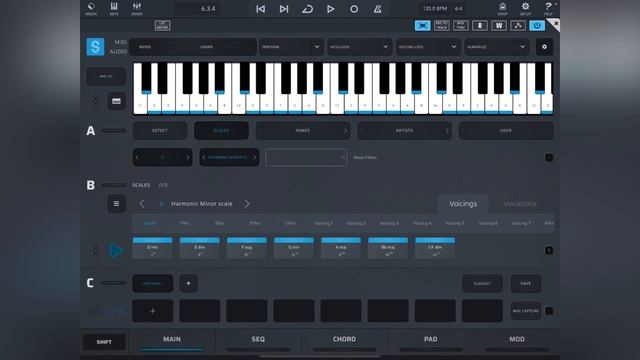Screen dimensions: 640x360
Task: Select Voicing 4 option
Action: tap(422, 223)
